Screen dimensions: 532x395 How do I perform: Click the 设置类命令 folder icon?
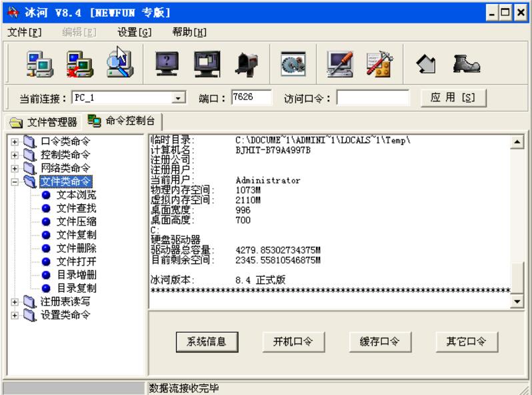click(x=30, y=315)
